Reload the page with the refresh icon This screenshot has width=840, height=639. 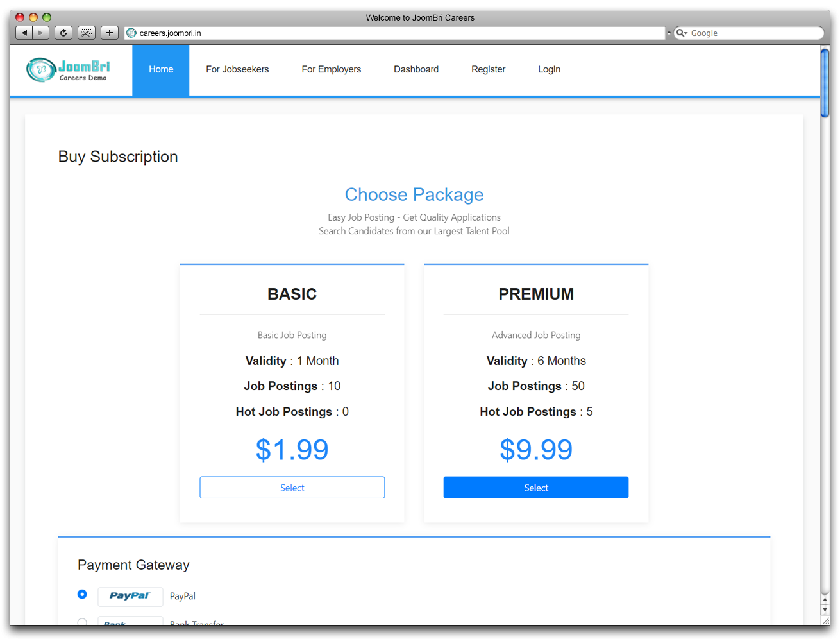(63, 33)
